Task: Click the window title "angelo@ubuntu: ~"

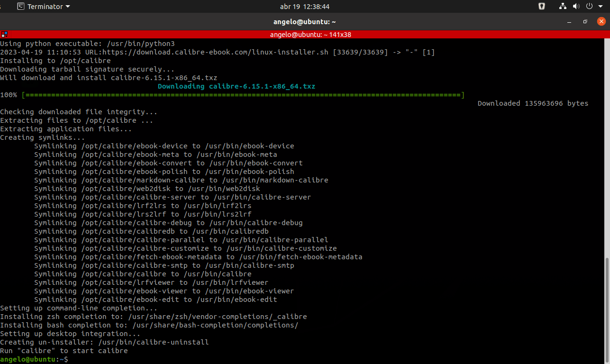Action: pyautogui.click(x=305, y=22)
